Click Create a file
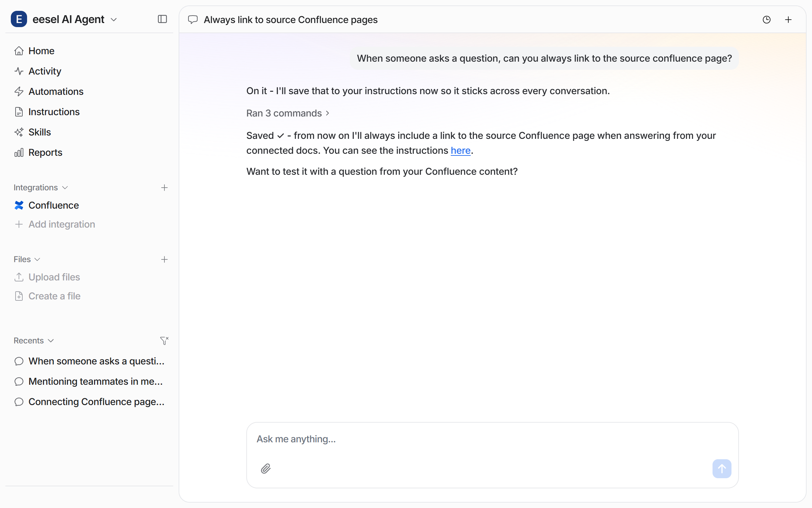This screenshot has height=508, width=812. pyautogui.click(x=54, y=296)
